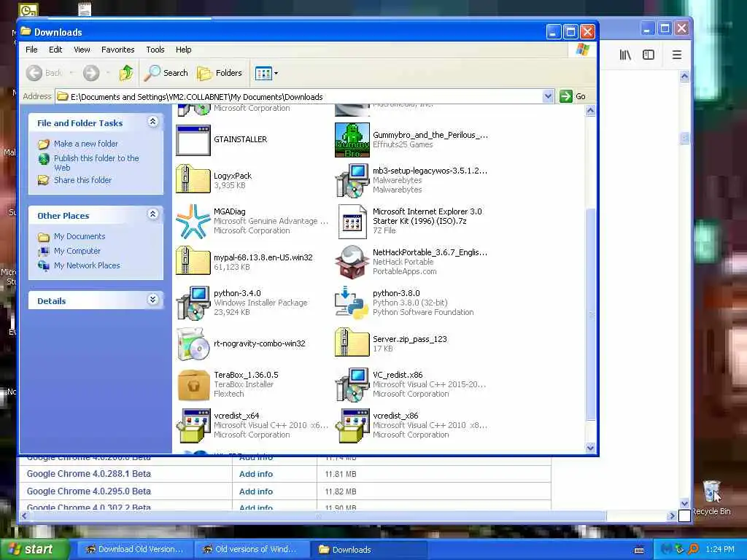Viewport: 747px width, 560px height.
Task: Click Make a new folder link
Action: [86, 144]
